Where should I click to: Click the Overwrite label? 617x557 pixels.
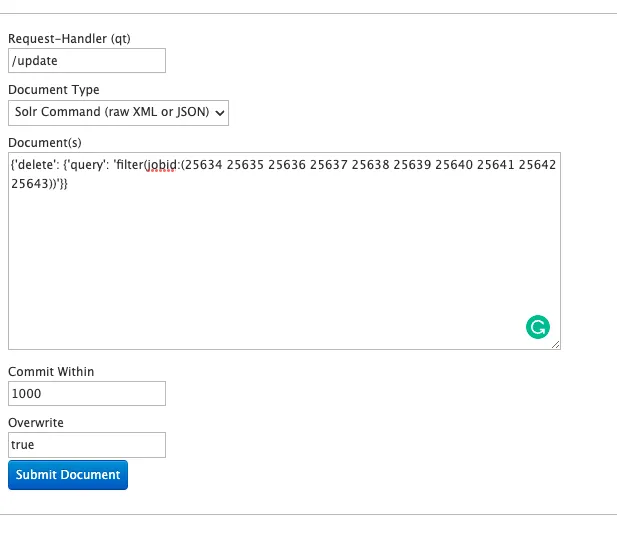tap(36, 422)
